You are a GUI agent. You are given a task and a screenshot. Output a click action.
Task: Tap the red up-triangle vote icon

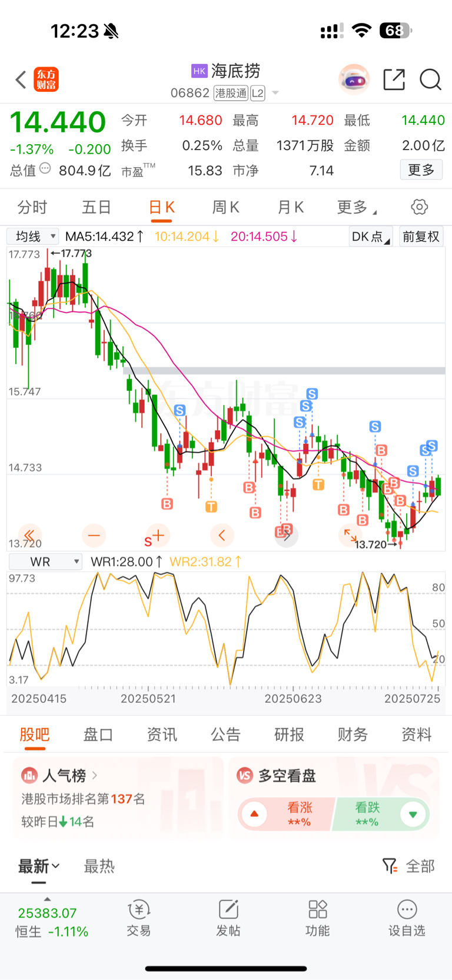pos(254,815)
